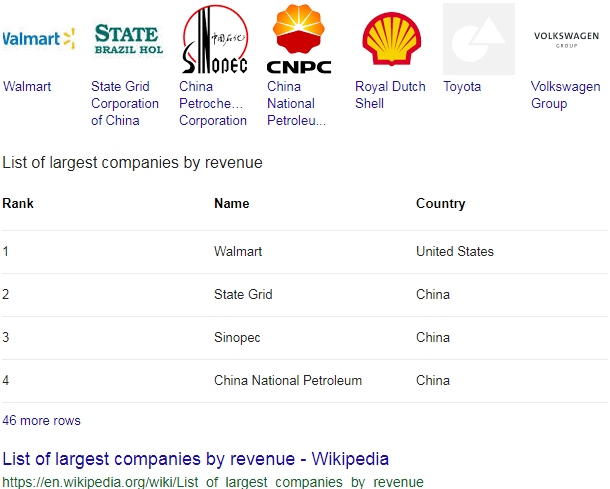
Task: Open the Volkswagen Group link
Action: 566,95
